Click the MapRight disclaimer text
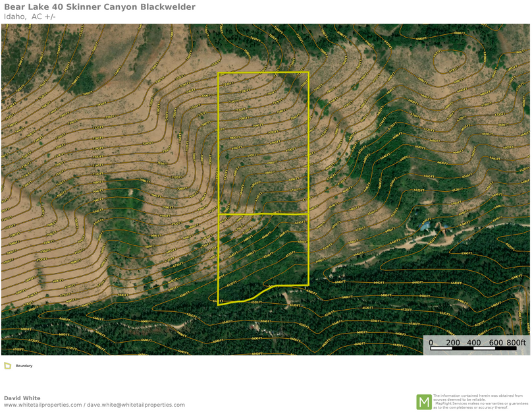The height and width of the screenshot is (412, 532). click(480, 401)
